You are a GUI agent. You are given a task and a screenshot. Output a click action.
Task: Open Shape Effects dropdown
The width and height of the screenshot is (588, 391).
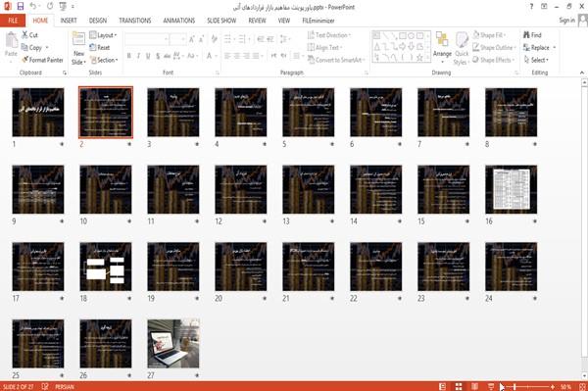[x=493, y=60]
